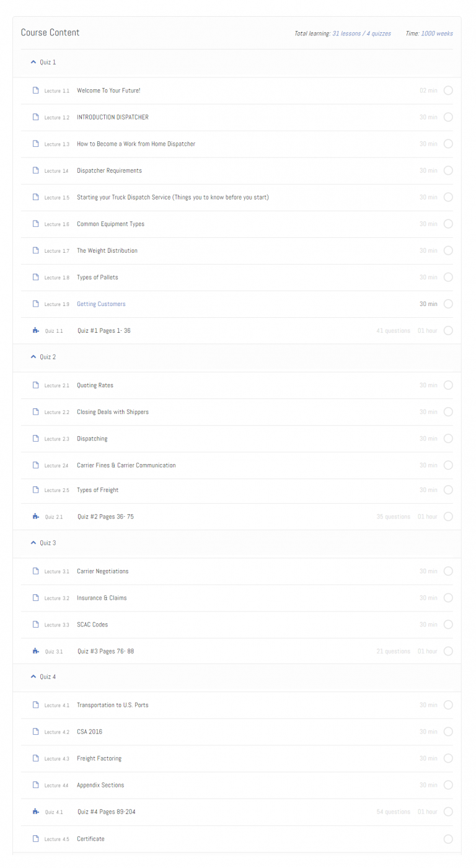The width and height of the screenshot is (476, 868).
Task: Click the puzzle icon for Quiz #3 Pages 76-88
Action: (35, 651)
